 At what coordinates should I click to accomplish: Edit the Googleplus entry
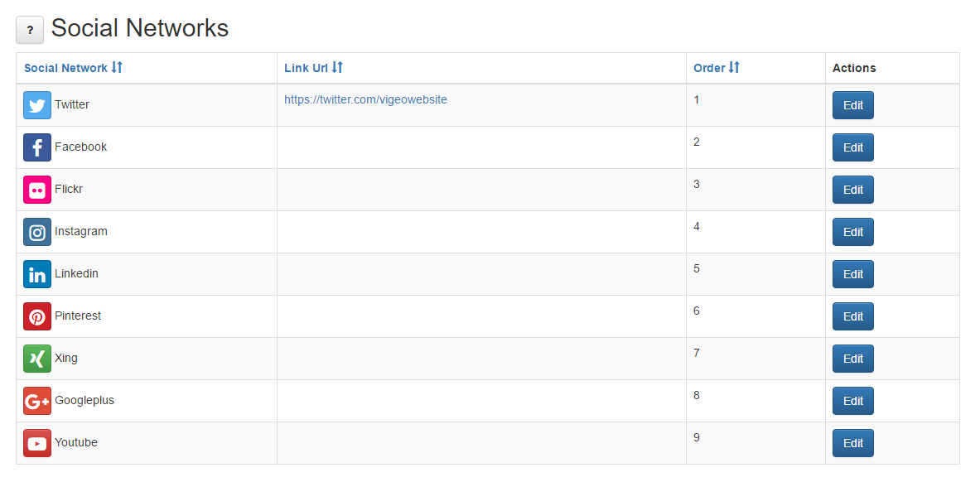[x=853, y=401]
